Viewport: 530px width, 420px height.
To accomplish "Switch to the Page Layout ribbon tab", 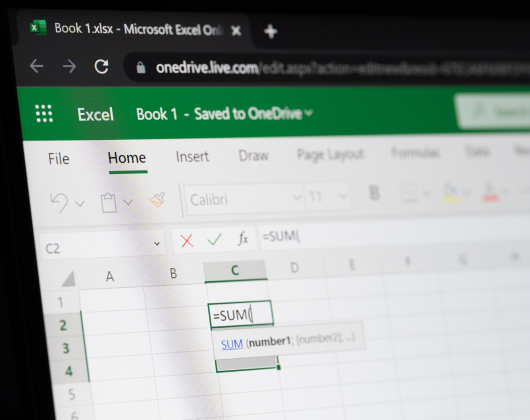I will (330, 154).
